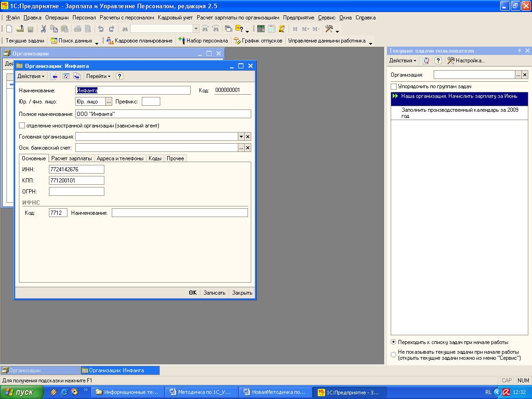Click the Copy icon in main toolbar
The width and height of the screenshot is (532, 399).
(54, 29)
